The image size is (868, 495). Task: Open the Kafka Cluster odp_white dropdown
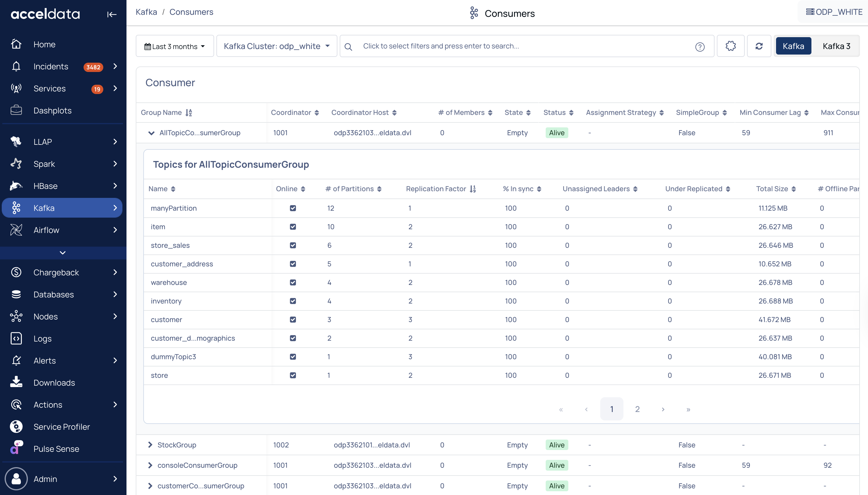(x=276, y=46)
